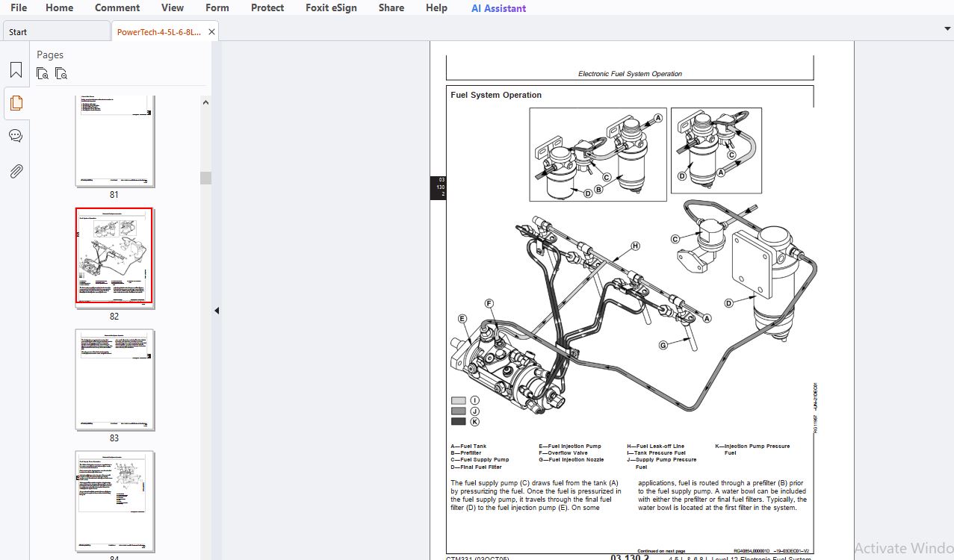954x560 pixels.
Task: Click the "Fuel System Operation" heading
Action: click(496, 95)
